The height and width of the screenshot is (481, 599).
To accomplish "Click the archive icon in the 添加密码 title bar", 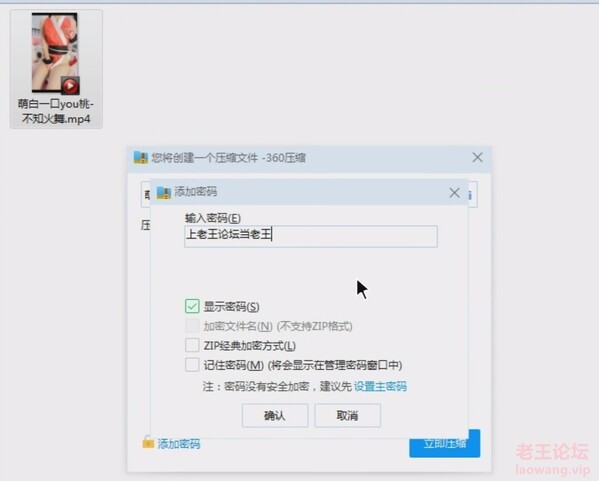I will click(x=164, y=192).
